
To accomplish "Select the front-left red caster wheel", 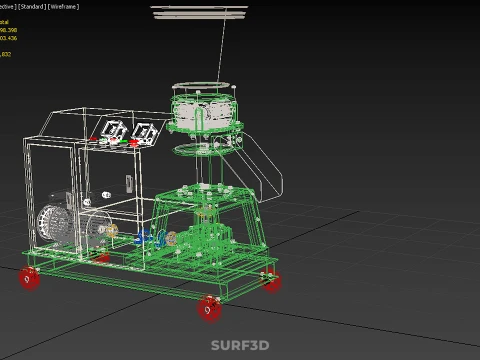I will (x=29, y=278).
